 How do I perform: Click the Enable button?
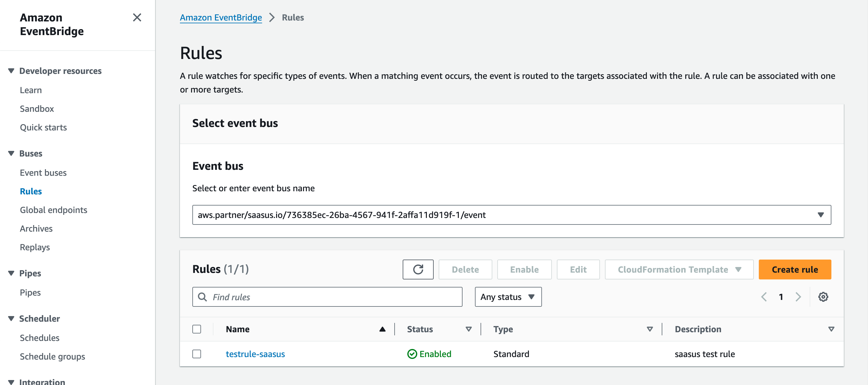524,269
